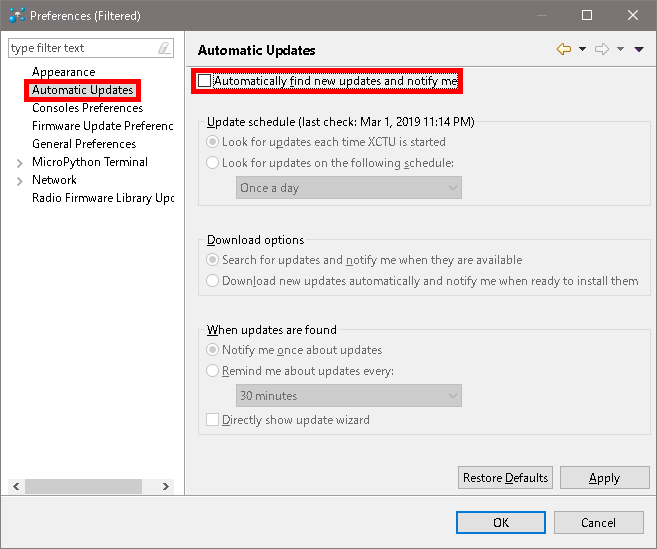
Task: Toggle Directly show update wizard checkbox
Action: [x=213, y=420]
